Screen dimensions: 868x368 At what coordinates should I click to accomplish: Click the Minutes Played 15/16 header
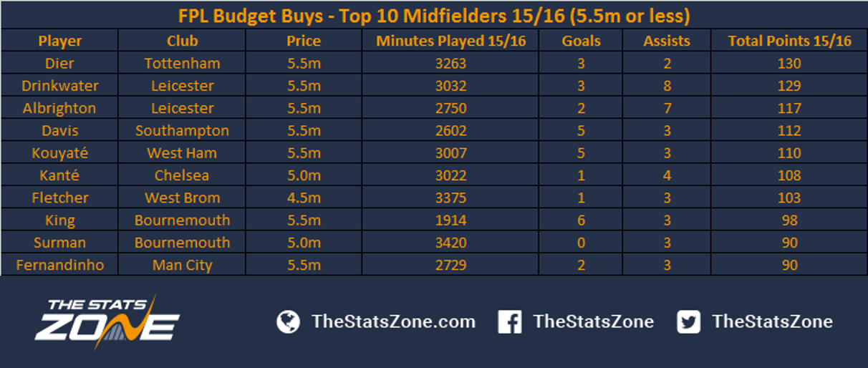(451, 41)
